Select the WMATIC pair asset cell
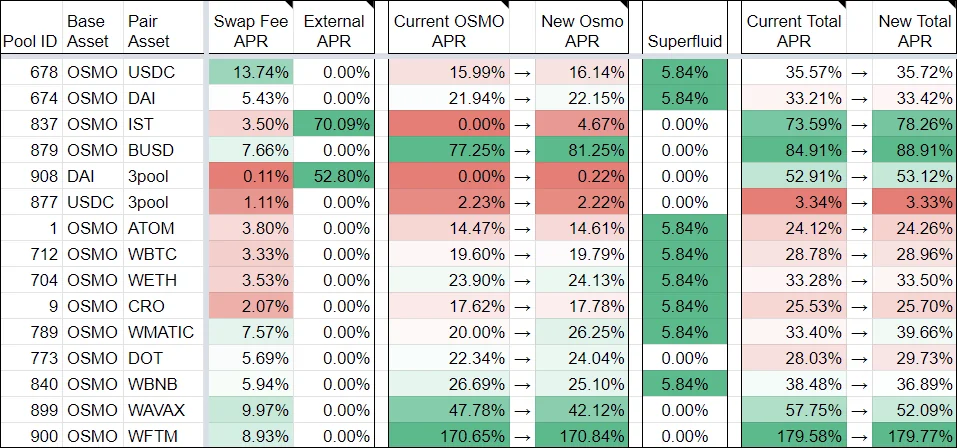Viewport: 957px width, 448px height. click(x=164, y=332)
